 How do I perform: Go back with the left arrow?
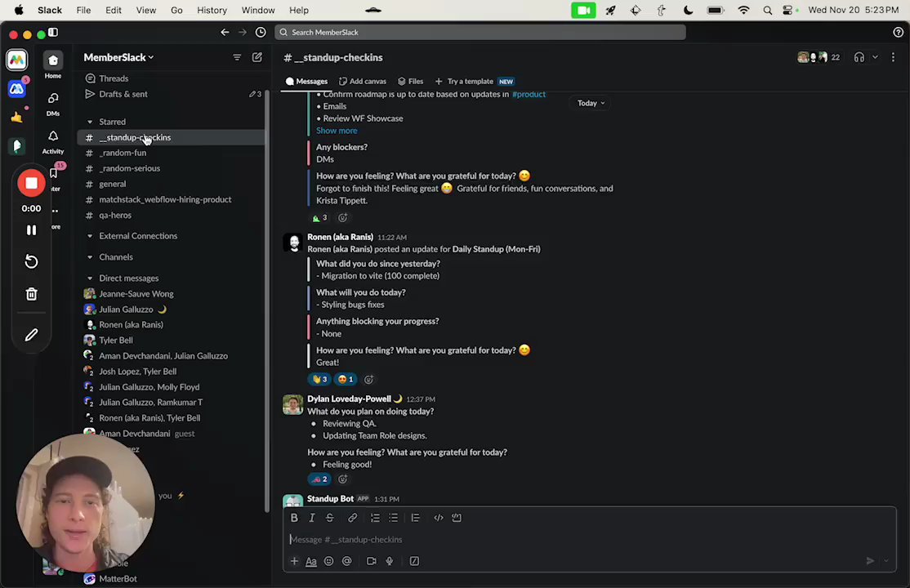[x=225, y=33]
